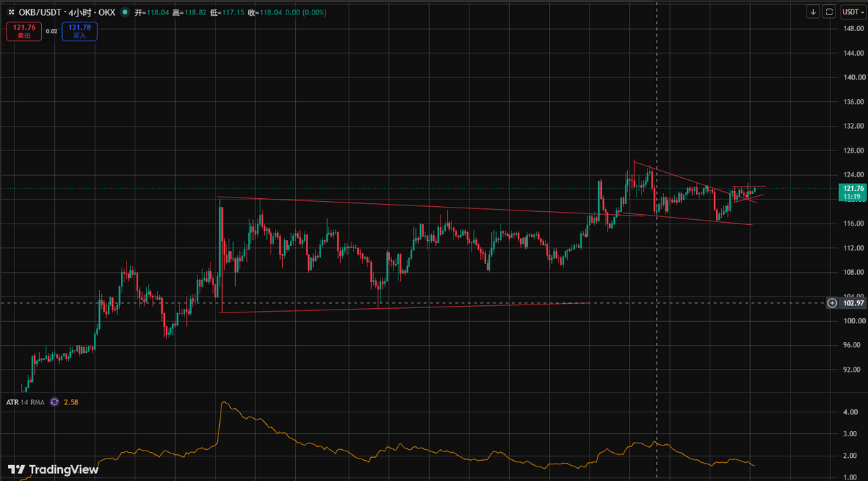The height and width of the screenshot is (481, 868).
Task: Click the green market status dot
Action: point(124,12)
